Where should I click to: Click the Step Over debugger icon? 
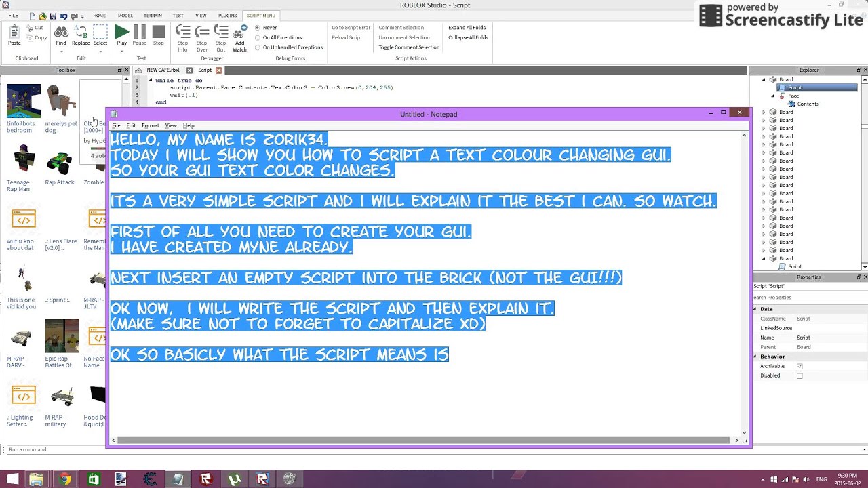point(201,31)
